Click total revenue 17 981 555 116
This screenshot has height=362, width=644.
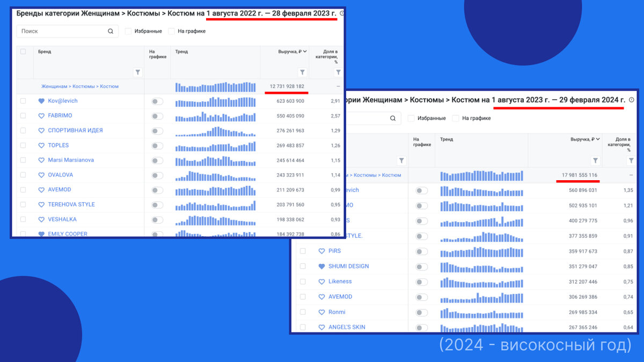point(580,175)
